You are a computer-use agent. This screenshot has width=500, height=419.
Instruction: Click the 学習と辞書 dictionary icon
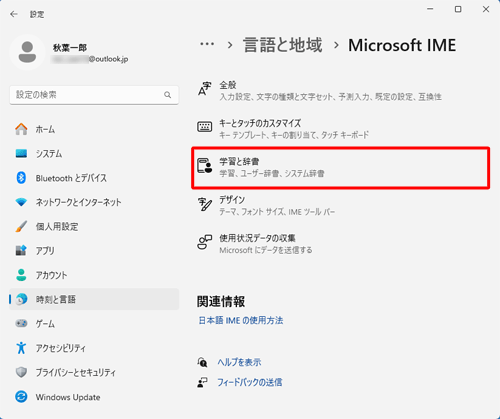point(204,166)
